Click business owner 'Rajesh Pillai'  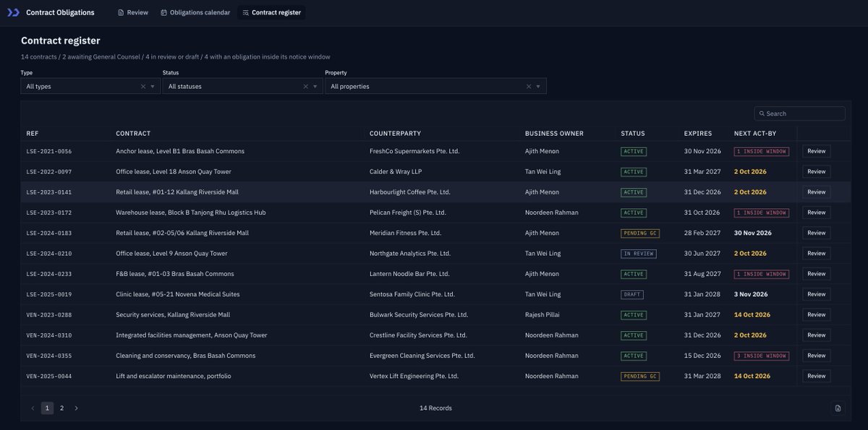[x=543, y=315]
